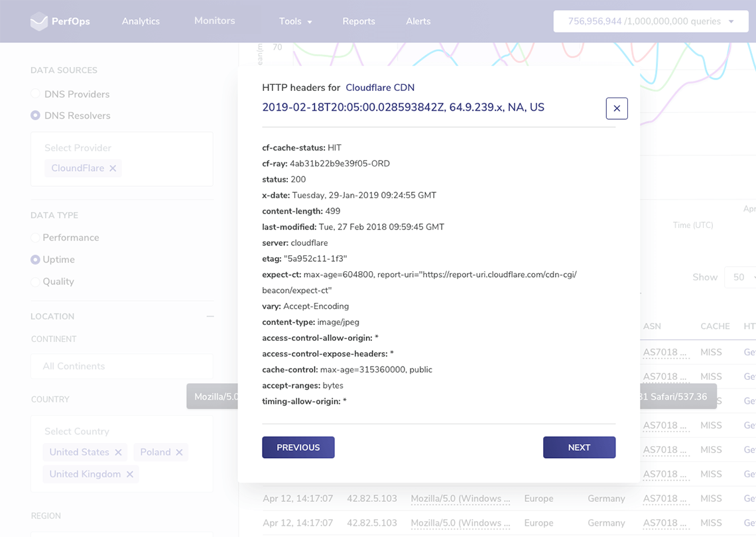The height and width of the screenshot is (537, 756).
Task: Click the cf-cache-status: HIT line
Action: pyautogui.click(x=301, y=147)
